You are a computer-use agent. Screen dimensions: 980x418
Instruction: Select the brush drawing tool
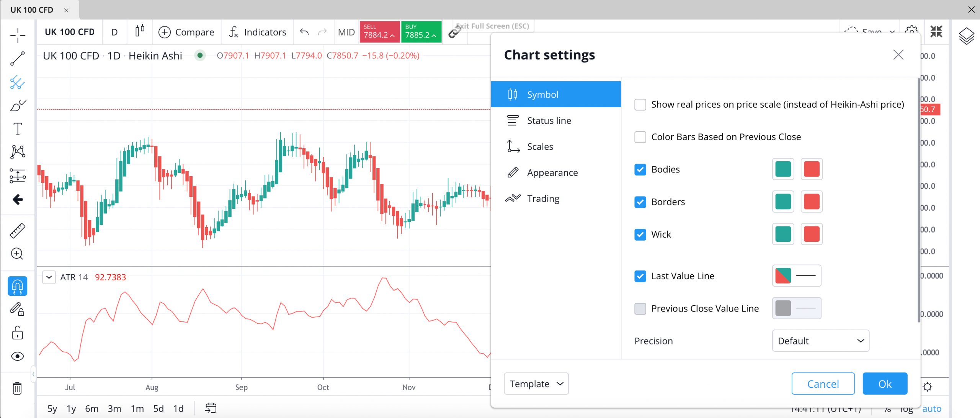point(18,105)
